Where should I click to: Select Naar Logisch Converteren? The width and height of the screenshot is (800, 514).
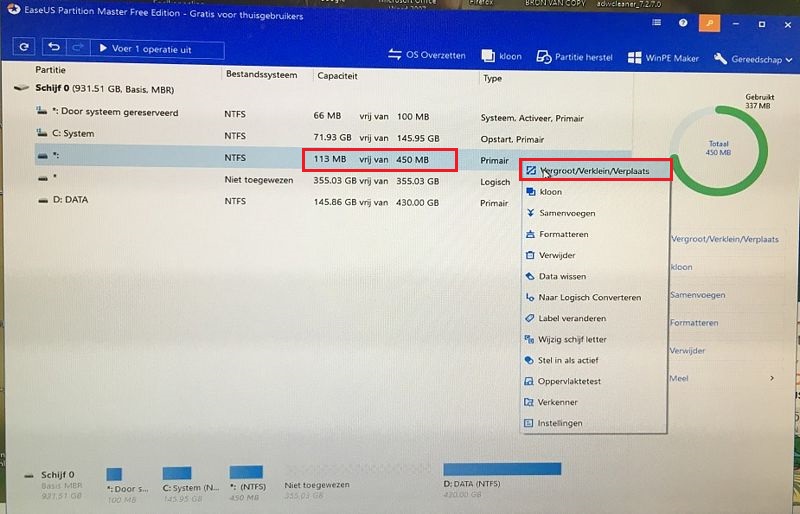tap(594, 297)
